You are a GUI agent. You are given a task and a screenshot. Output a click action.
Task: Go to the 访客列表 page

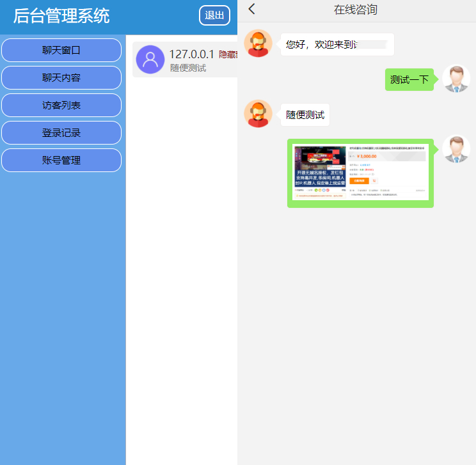coord(61,106)
